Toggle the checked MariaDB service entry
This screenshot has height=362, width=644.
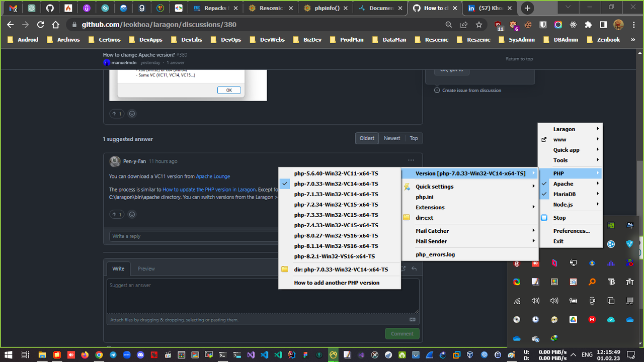coord(571,194)
